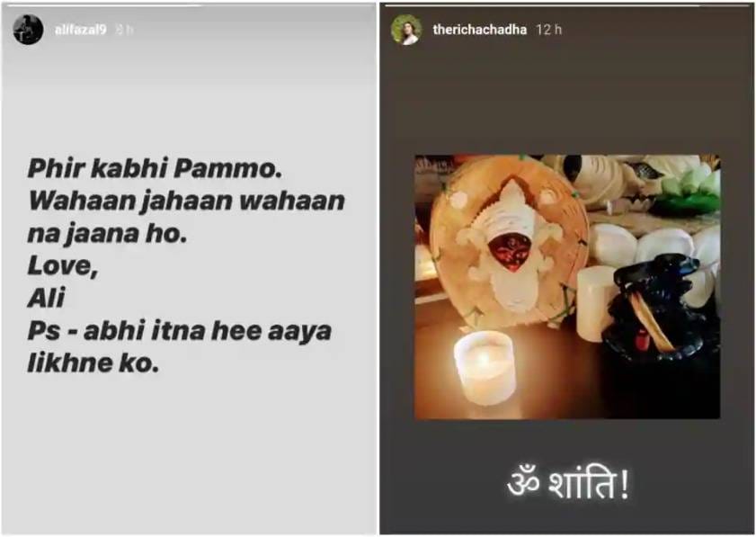Select the 'Love,' line in the note

63,266
